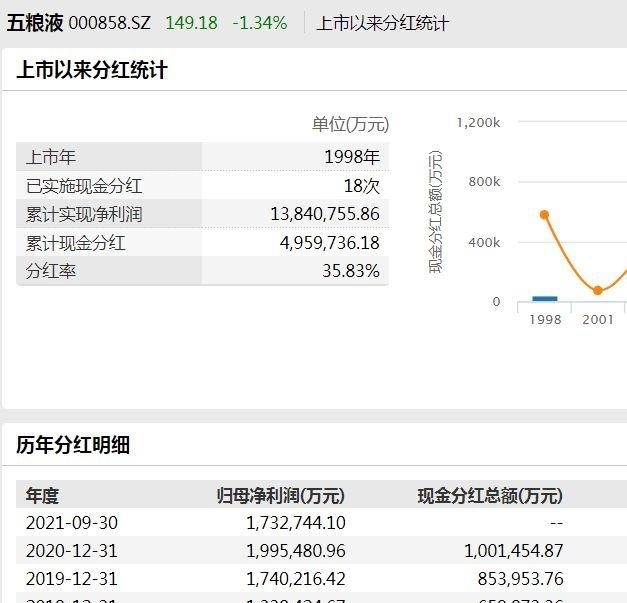Click the 累计实现净利润 row label
The image size is (627, 603).
coord(84,214)
